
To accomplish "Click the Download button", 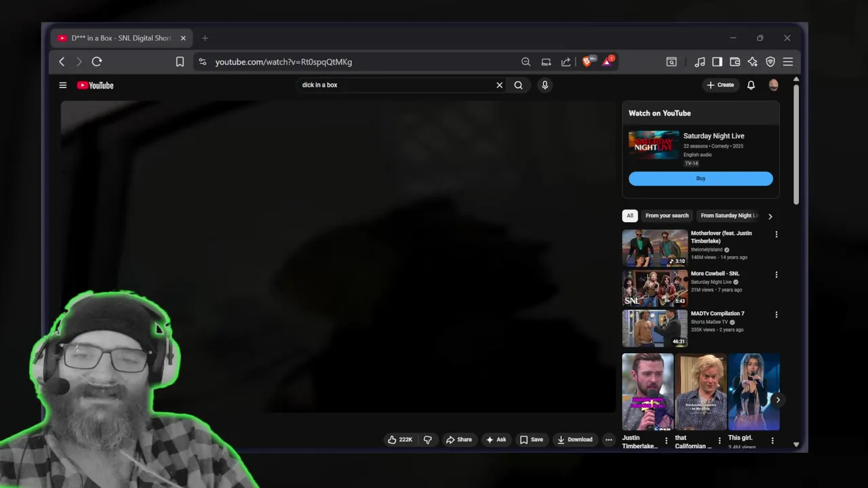I will 574,440.
